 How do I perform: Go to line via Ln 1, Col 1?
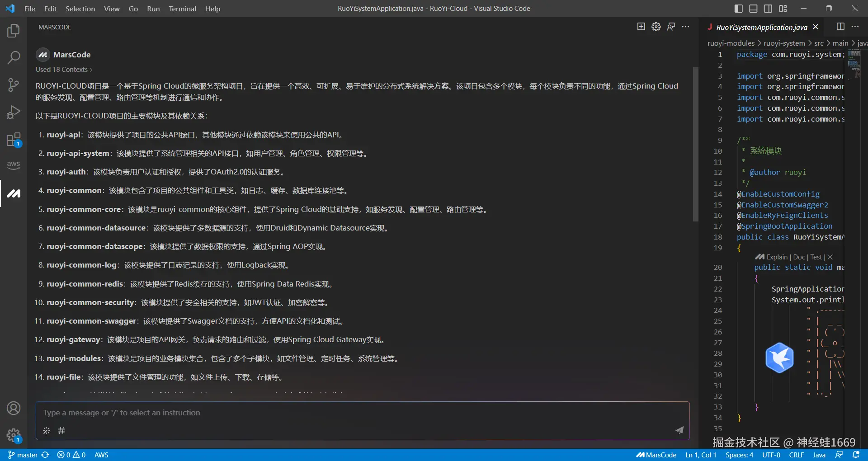[x=701, y=455]
